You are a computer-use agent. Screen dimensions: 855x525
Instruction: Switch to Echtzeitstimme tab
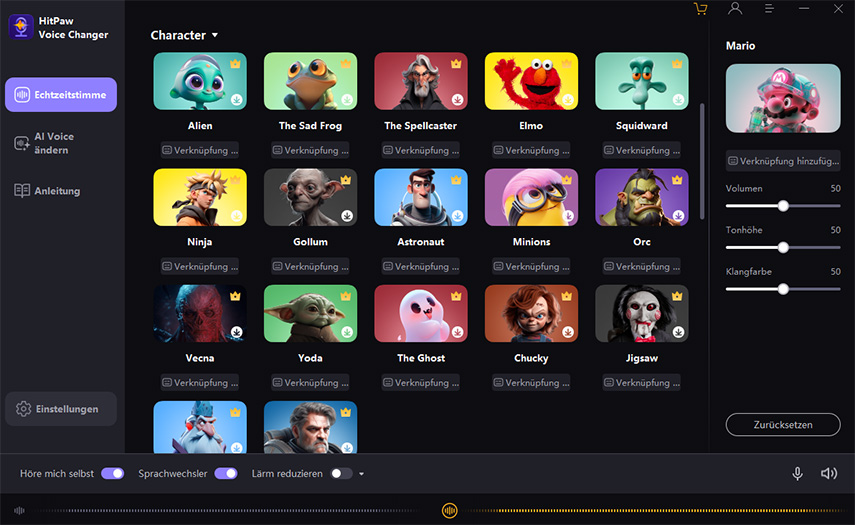[61, 95]
